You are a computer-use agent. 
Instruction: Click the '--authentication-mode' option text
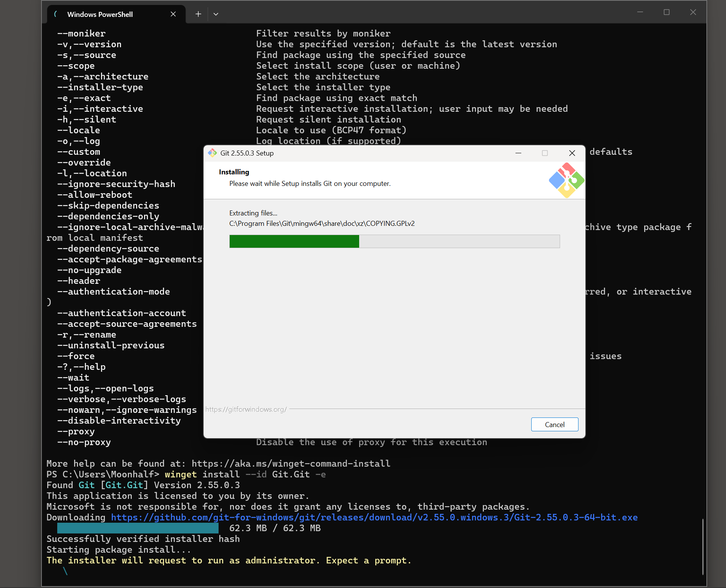coord(114,292)
